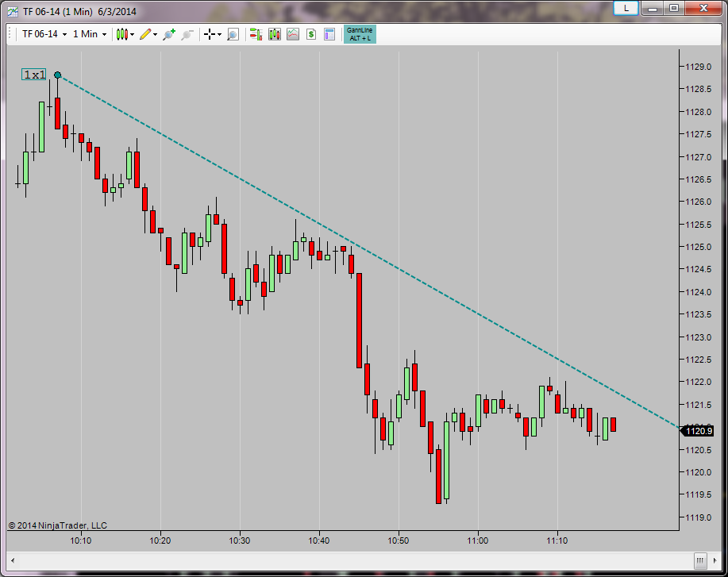
Task: Select the crosshair cursor icon
Action: coord(210,34)
